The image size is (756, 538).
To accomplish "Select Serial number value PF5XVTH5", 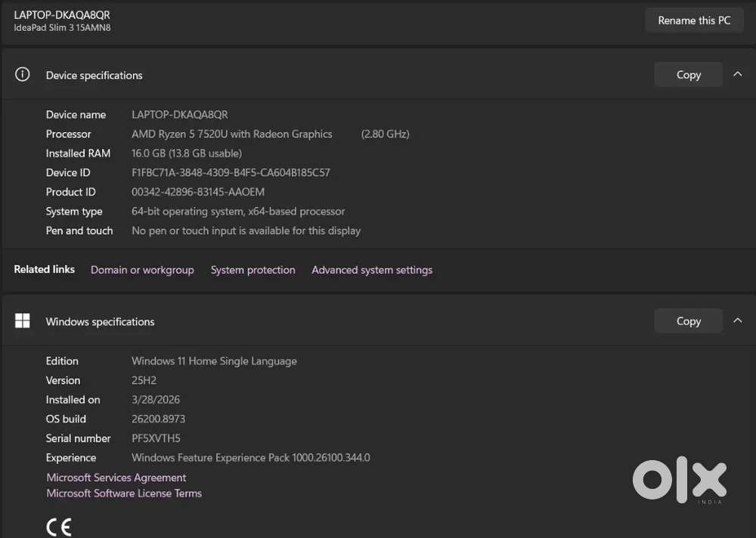I will pyautogui.click(x=156, y=438).
